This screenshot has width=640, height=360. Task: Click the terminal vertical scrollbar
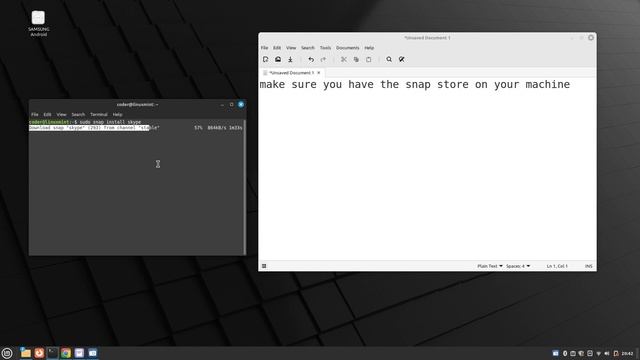point(244,187)
